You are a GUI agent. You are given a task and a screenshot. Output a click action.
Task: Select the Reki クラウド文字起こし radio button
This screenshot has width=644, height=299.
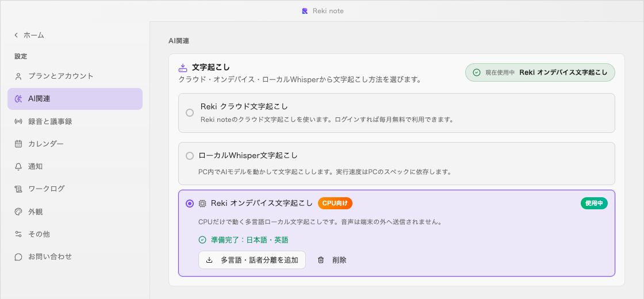tap(190, 113)
